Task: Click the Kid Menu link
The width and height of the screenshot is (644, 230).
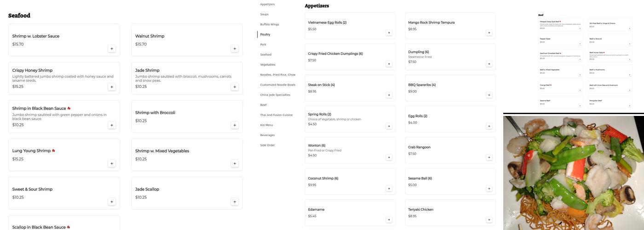Action: click(266, 125)
